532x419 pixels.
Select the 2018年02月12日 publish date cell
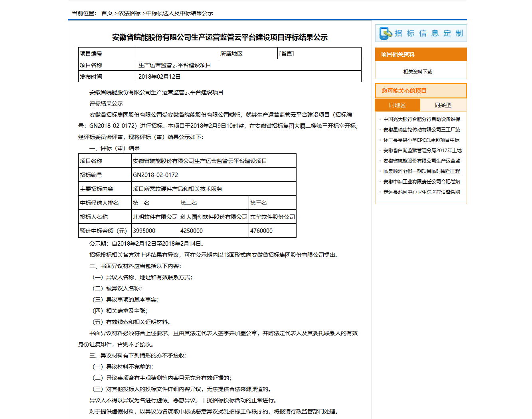[249, 77]
